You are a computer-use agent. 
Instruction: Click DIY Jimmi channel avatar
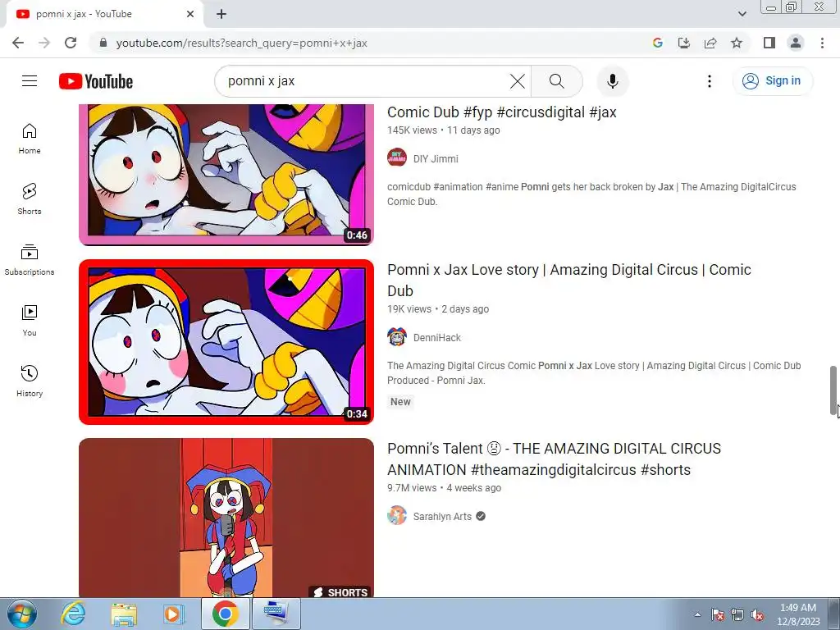point(397,158)
